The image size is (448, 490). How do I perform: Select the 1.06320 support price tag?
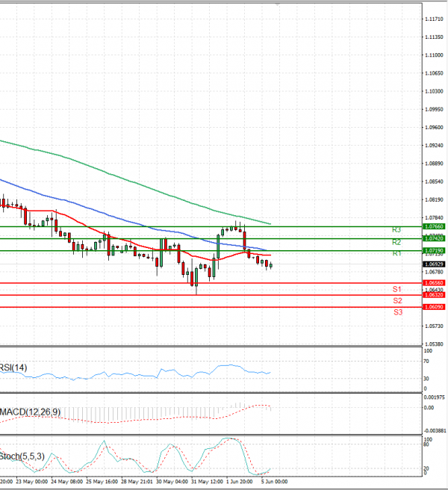pos(434,295)
